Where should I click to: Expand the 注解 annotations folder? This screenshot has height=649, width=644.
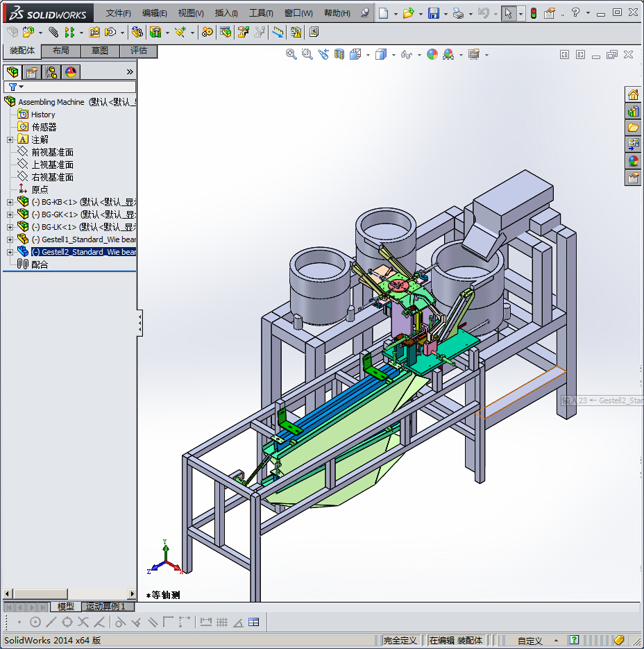[10, 140]
